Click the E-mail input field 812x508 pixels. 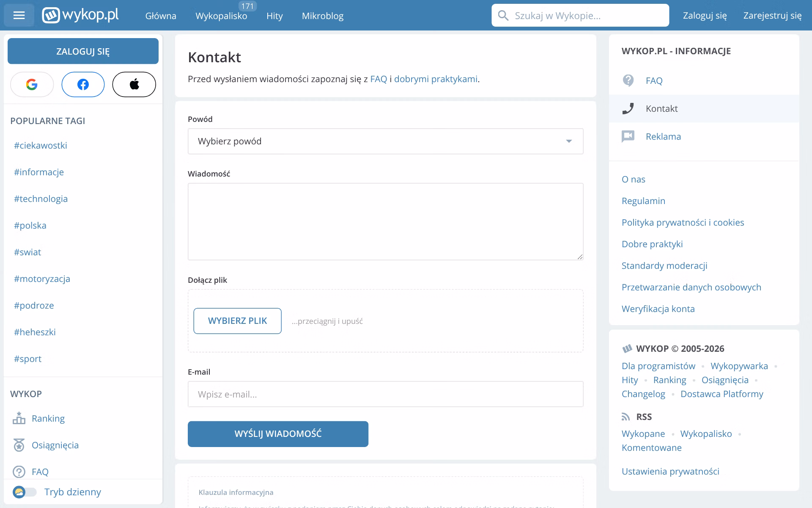(x=385, y=394)
